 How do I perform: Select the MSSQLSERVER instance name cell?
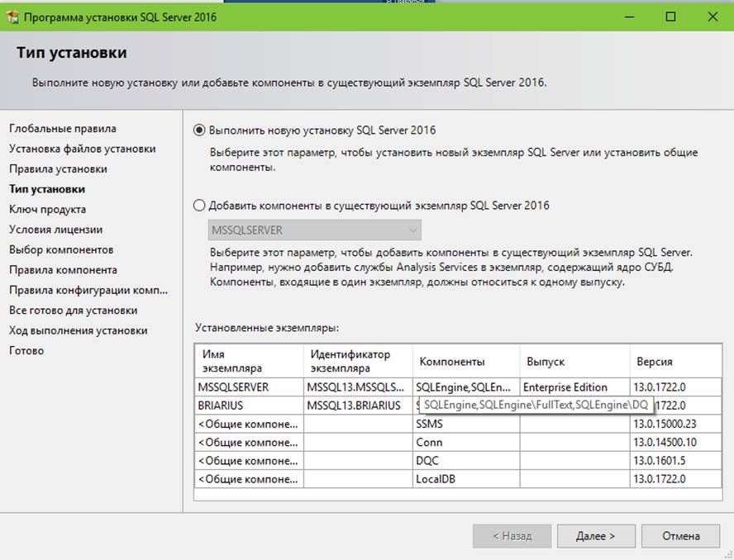249,387
